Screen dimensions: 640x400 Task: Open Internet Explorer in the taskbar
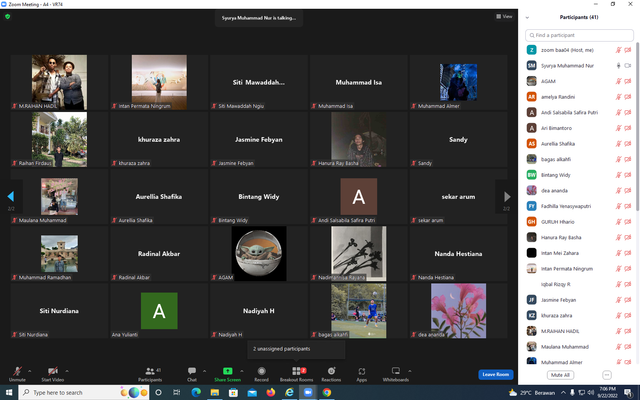pyautogui.click(x=289, y=392)
